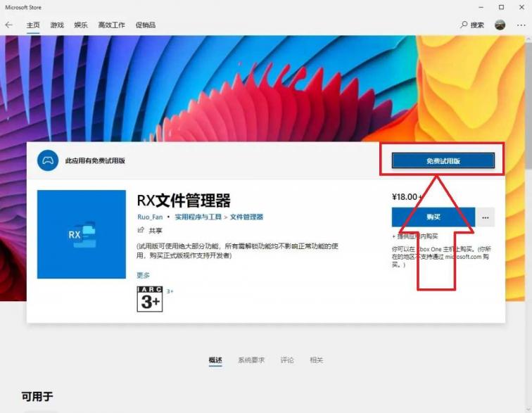Open the 评论 section tab

pyautogui.click(x=287, y=360)
